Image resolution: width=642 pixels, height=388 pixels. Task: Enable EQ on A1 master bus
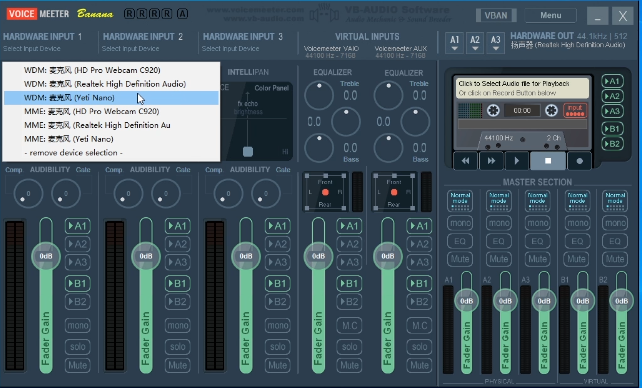[460, 241]
